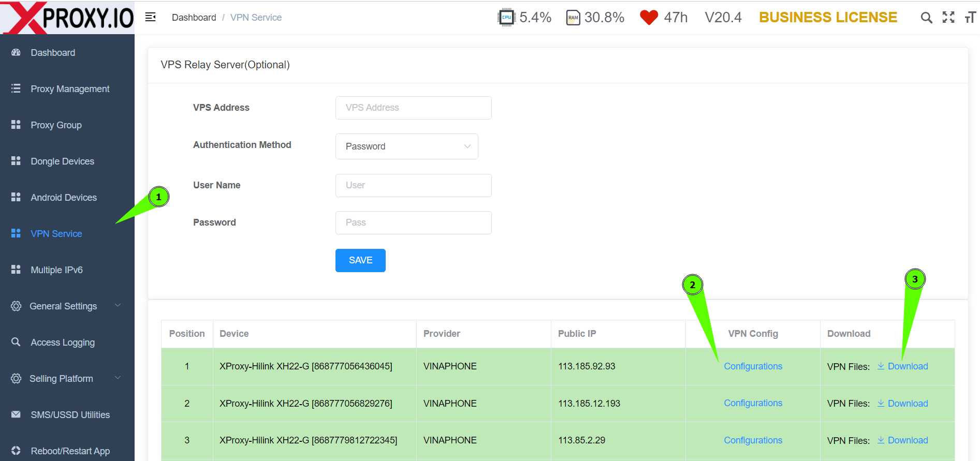Open Multiple IPv6 page
This screenshot has height=461, width=980.
coord(56,270)
